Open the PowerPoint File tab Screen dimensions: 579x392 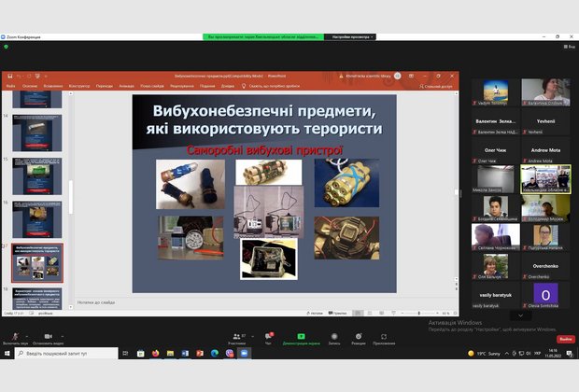[x=11, y=85]
